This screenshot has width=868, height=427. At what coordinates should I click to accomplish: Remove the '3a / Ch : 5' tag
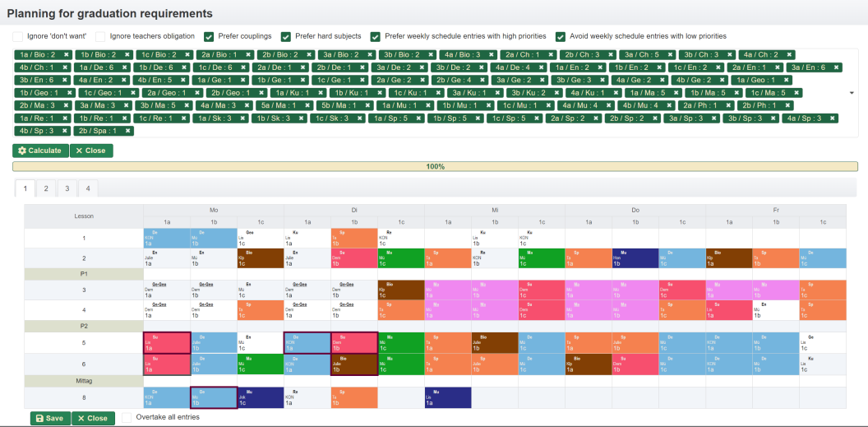(x=666, y=54)
